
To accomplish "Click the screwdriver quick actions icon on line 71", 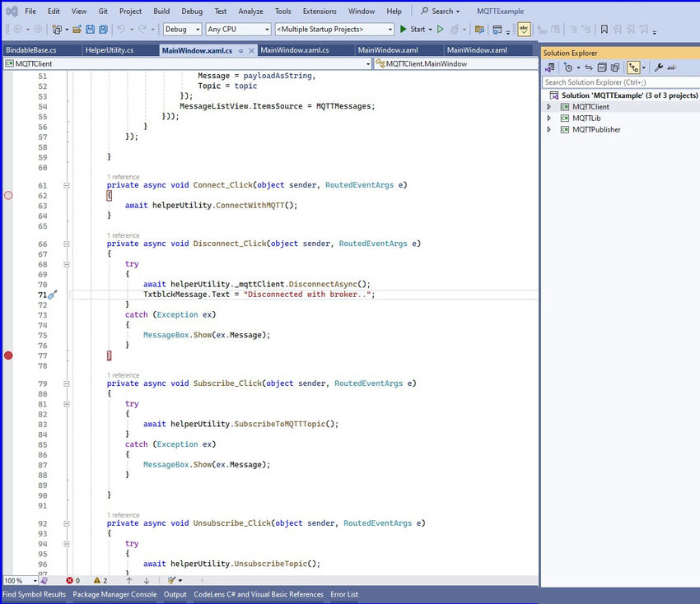I will point(52,295).
